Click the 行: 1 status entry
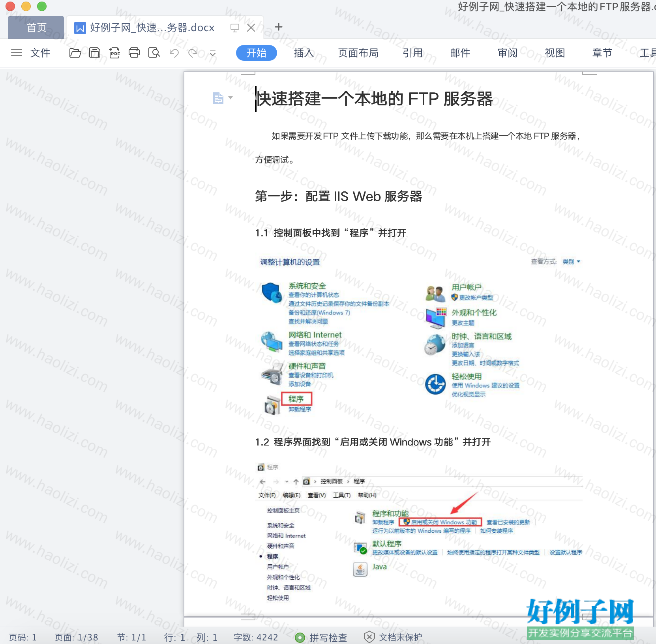The width and height of the screenshot is (656, 644). click(x=174, y=637)
